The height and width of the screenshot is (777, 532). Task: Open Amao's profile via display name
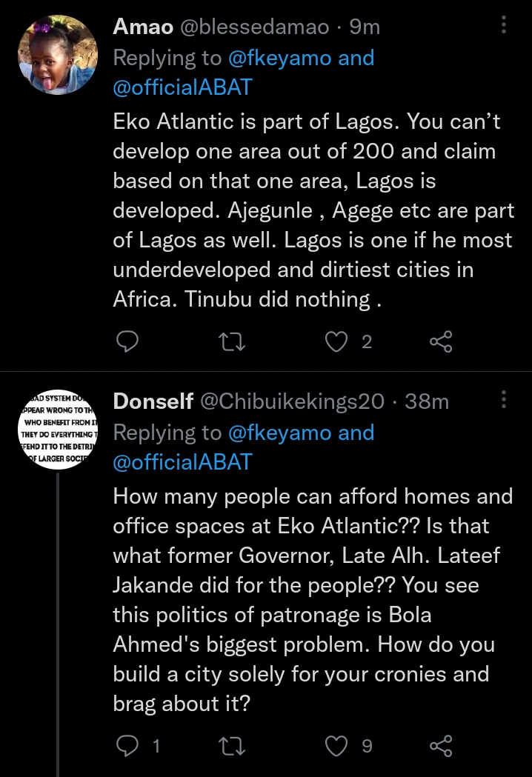(143, 27)
